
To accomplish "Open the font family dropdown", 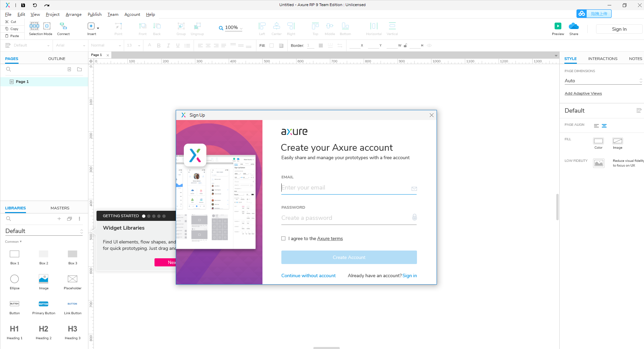I will click(x=70, y=45).
